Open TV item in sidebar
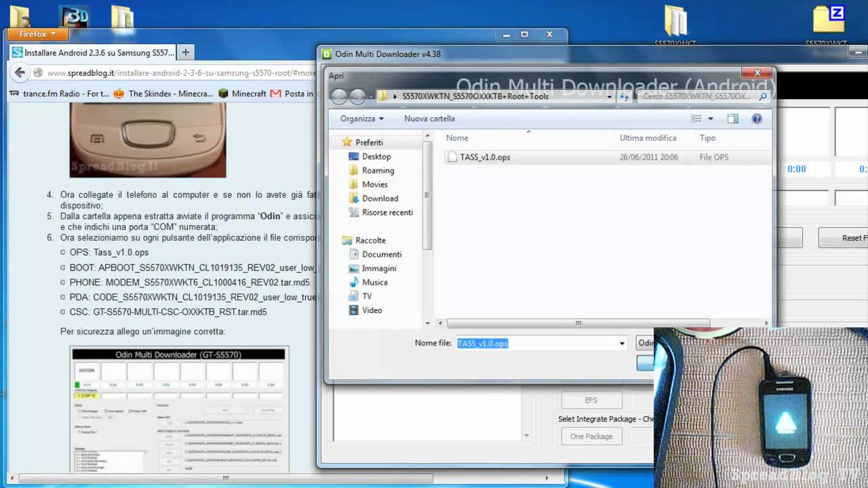 [x=360, y=297]
